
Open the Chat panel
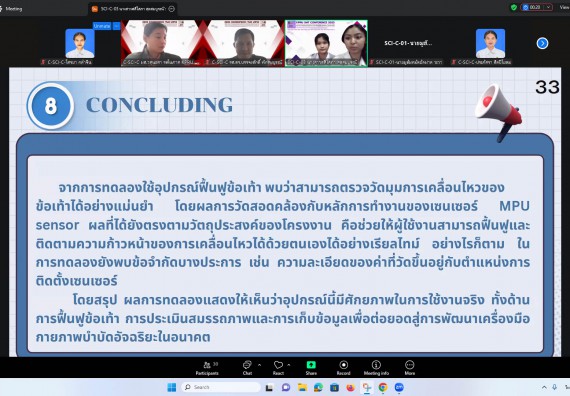pyautogui.click(x=247, y=368)
